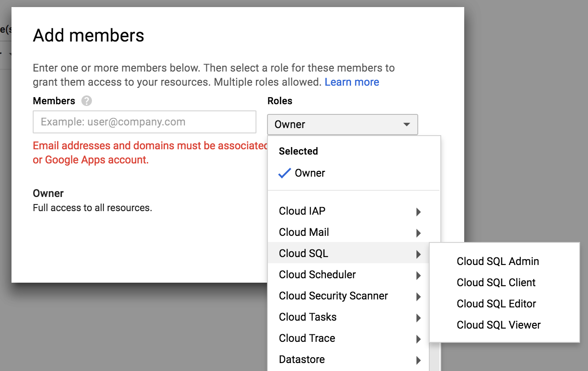The image size is (588, 371).
Task: Expand the Cloud IAP submenu arrow
Action: (x=418, y=212)
